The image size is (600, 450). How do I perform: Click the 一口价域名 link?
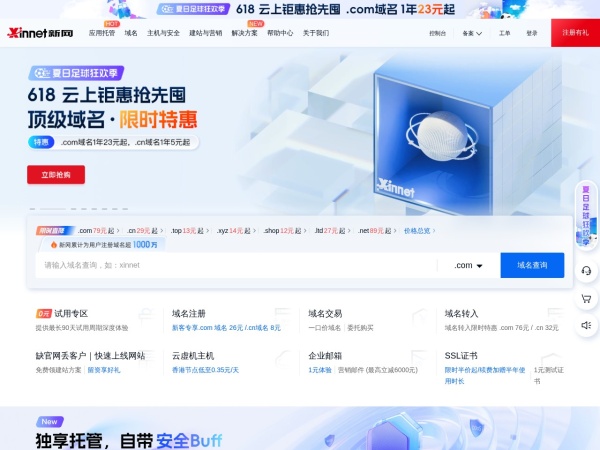pyautogui.click(x=324, y=328)
